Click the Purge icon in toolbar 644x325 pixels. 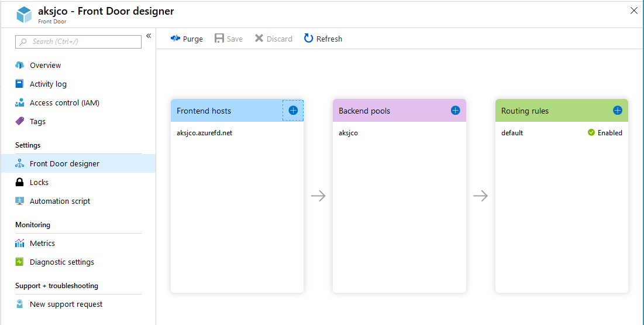coord(175,39)
